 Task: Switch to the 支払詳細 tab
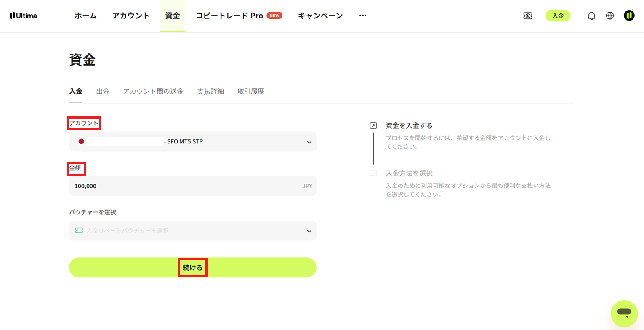click(210, 91)
